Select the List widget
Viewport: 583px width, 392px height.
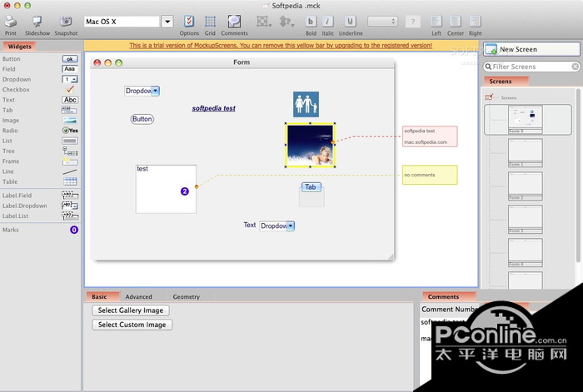pos(40,141)
